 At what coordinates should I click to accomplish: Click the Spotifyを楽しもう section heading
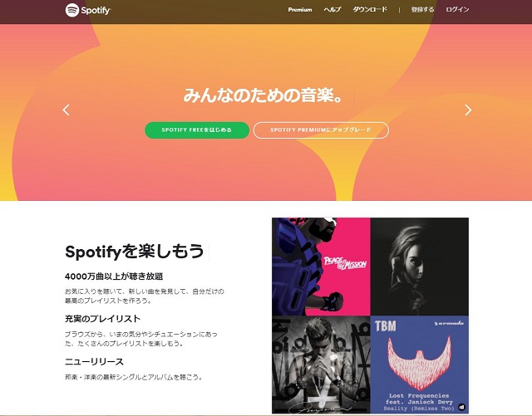coord(135,252)
